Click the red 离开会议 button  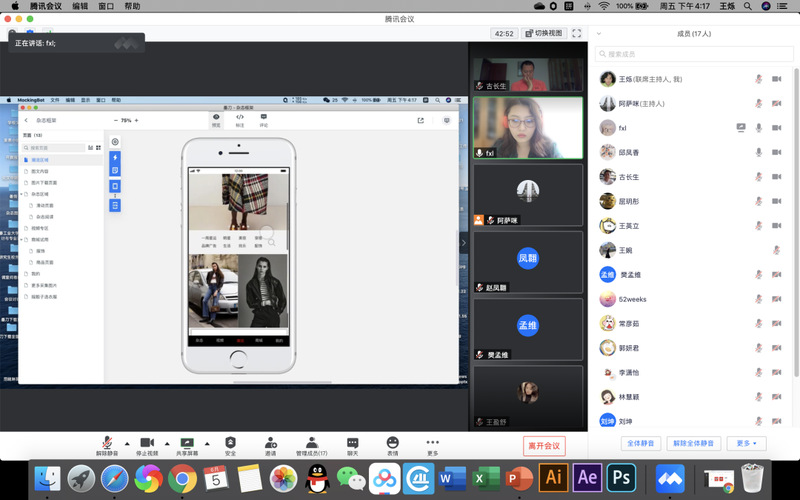pyautogui.click(x=544, y=445)
